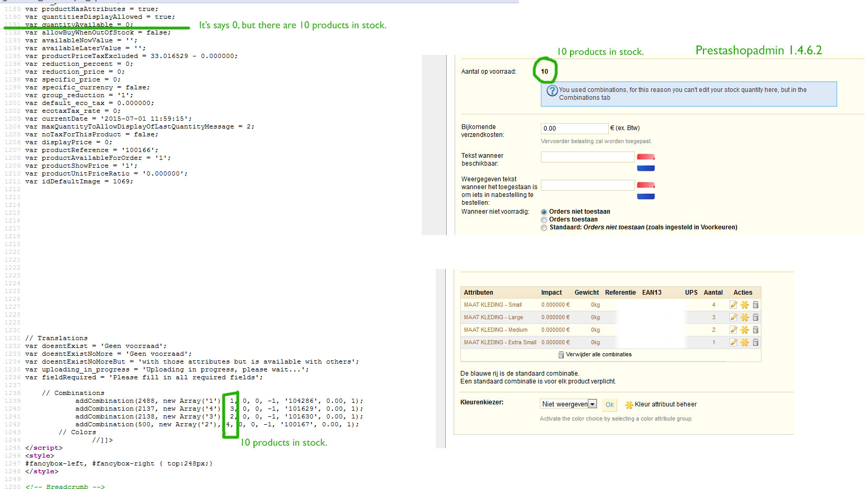
Task: Click the // Translations comment line
Action: click(x=56, y=338)
